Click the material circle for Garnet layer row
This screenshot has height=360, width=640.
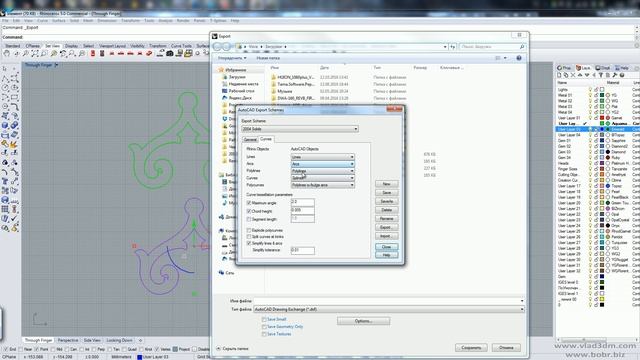pos(608,118)
